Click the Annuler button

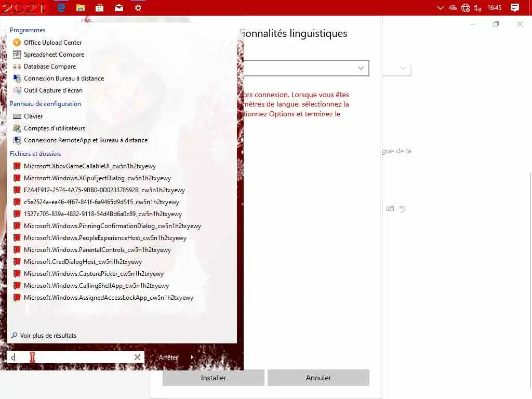(318, 378)
